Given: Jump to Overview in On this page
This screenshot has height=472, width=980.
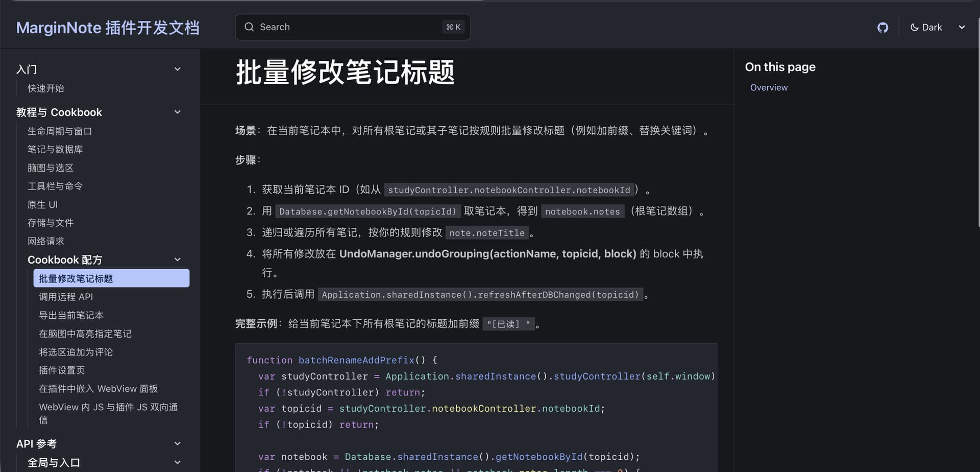Looking at the screenshot, I should [769, 87].
